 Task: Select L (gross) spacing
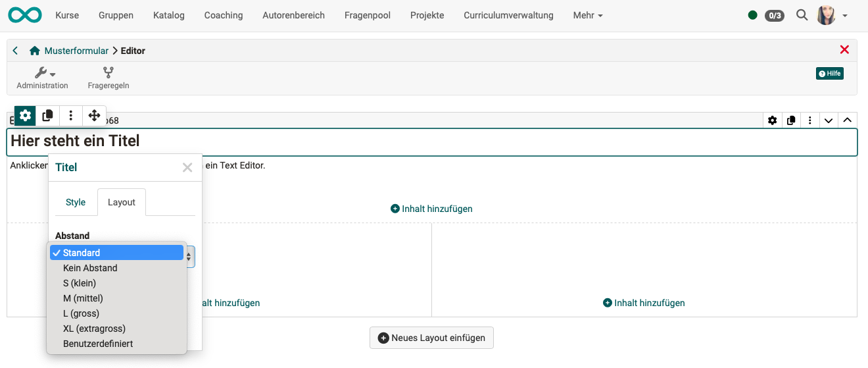coord(116,313)
